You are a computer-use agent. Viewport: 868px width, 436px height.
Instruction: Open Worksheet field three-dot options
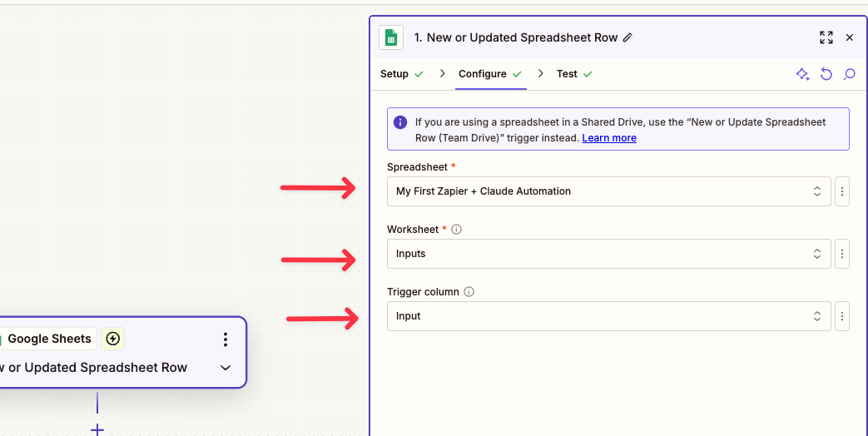click(842, 254)
